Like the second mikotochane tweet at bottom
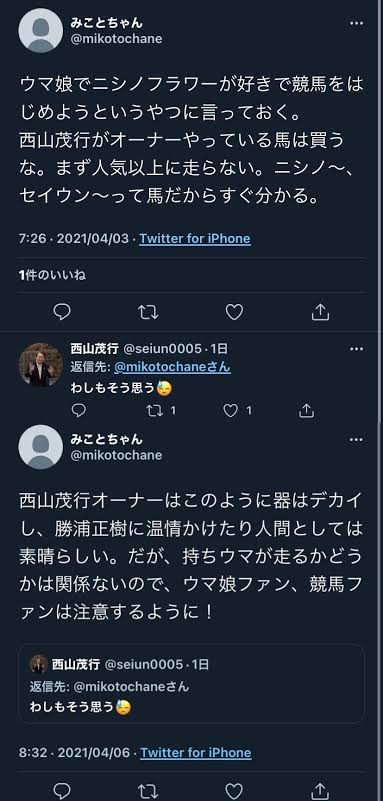Image resolution: width=383 pixels, height=801 pixels. [234, 790]
